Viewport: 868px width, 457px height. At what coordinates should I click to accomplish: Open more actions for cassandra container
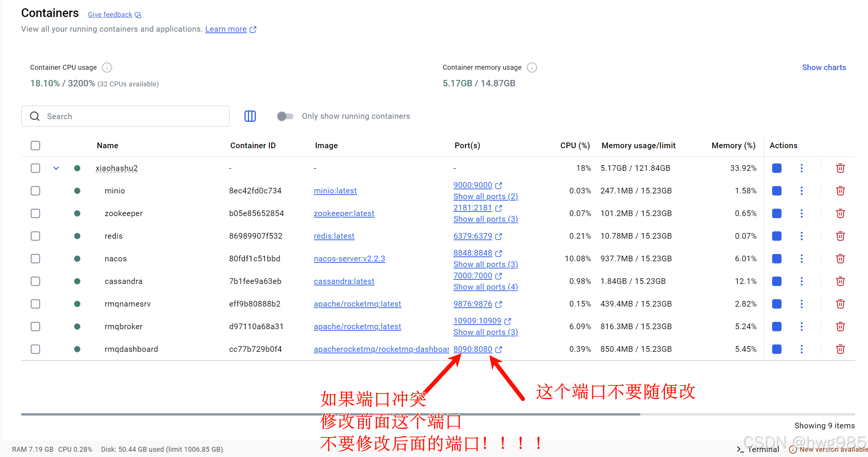tap(801, 281)
